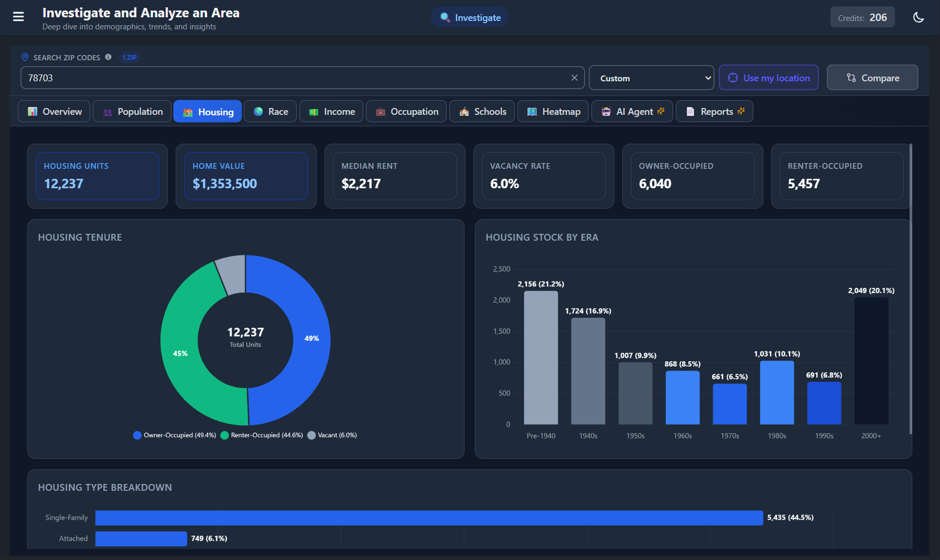Screen dimensions: 940x560
Task: Toggle dark mode moon icon
Action: click(918, 17)
